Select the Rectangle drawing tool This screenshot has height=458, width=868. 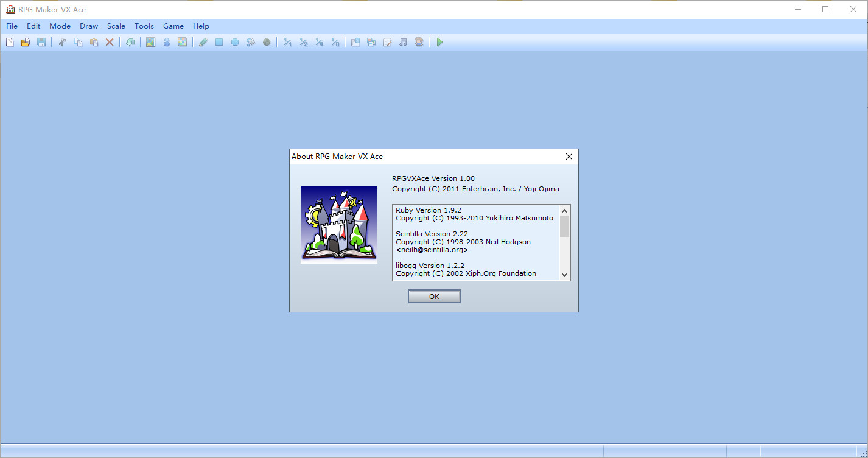point(219,42)
